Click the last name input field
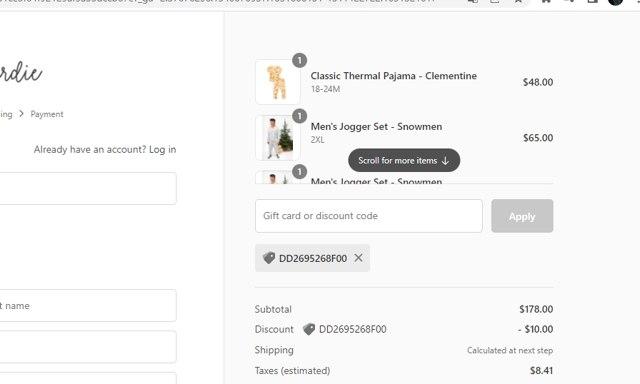 pos(88,306)
